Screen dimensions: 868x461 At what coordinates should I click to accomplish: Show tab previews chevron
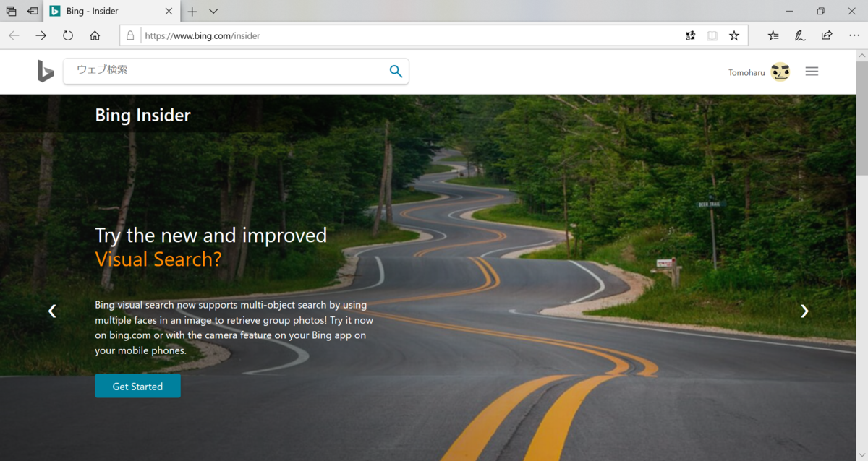click(213, 12)
